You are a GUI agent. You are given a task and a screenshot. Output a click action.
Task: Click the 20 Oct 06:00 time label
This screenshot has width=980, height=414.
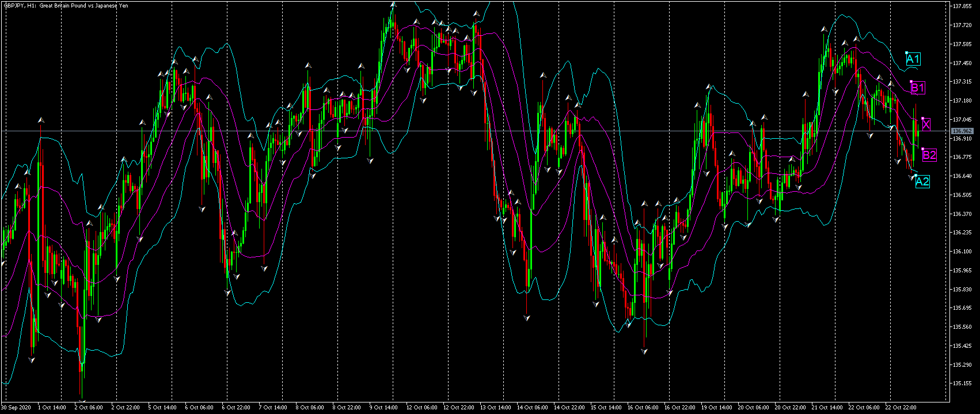pos(754,408)
